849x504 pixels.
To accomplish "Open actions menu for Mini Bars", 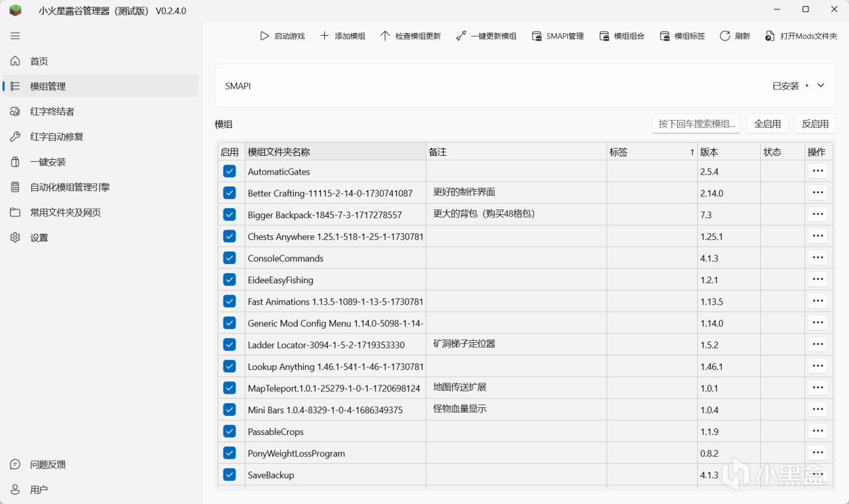I will tap(818, 409).
